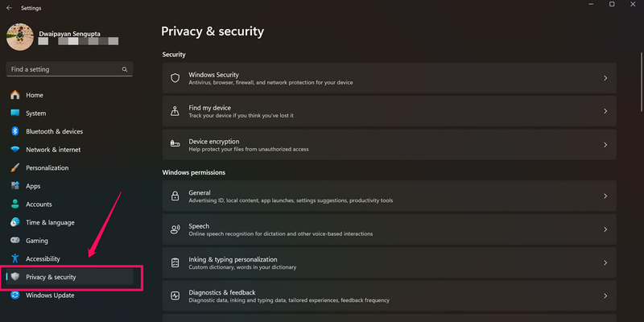Click the Windows Security shield icon

175,78
